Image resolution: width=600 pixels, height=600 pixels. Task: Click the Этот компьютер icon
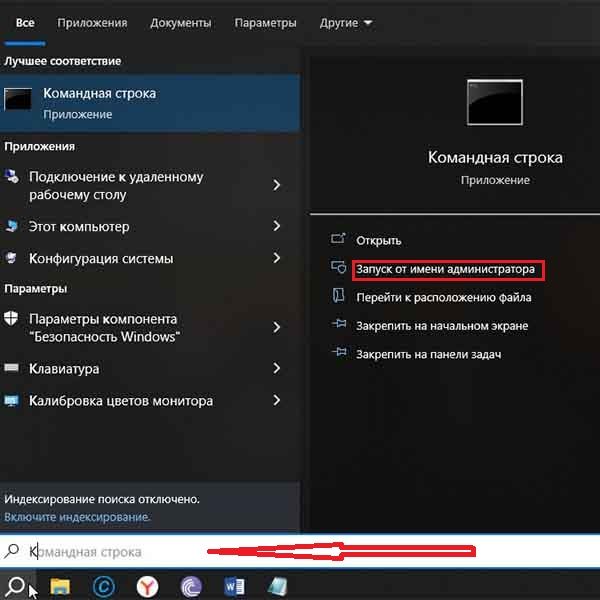point(11,226)
